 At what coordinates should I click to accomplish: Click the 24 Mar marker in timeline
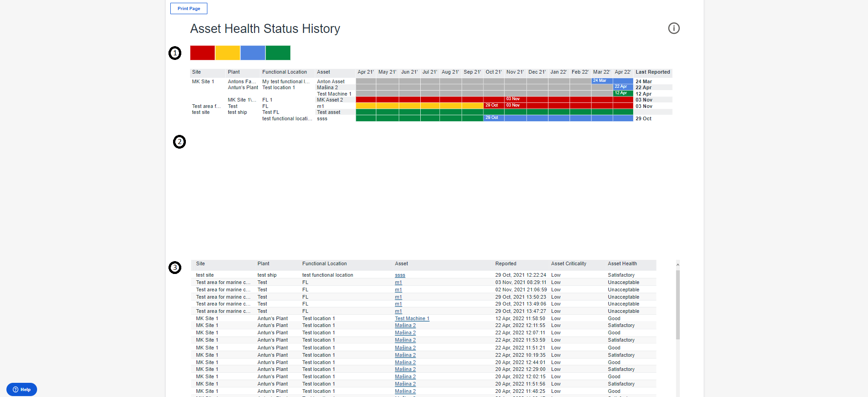600,81
